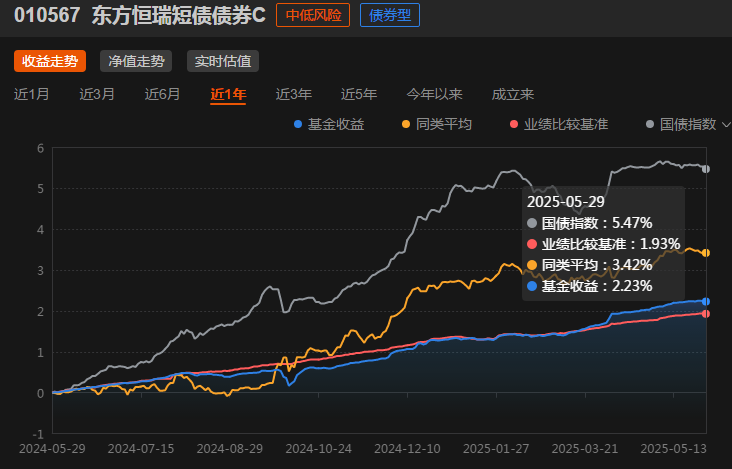Click the 2024-10-24 x-axis label
Image resolution: width=732 pixels, height=469 pixels.
pos(318,448)
